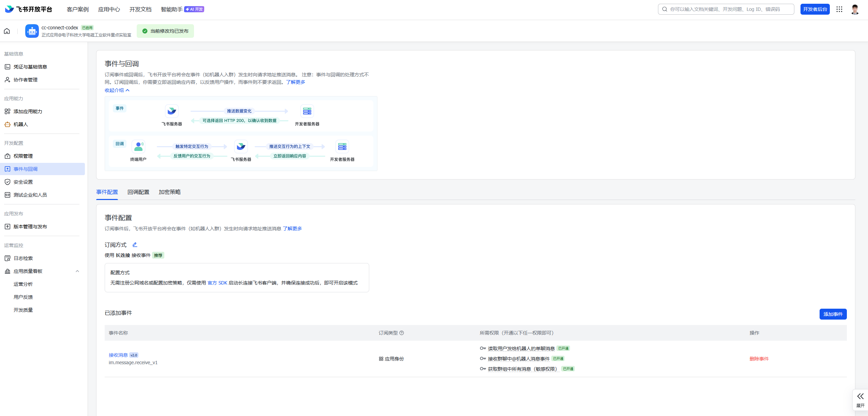This screenshot has height=416, width=868.
Task: Click the 添加事件 button
Action: [833, 314]
